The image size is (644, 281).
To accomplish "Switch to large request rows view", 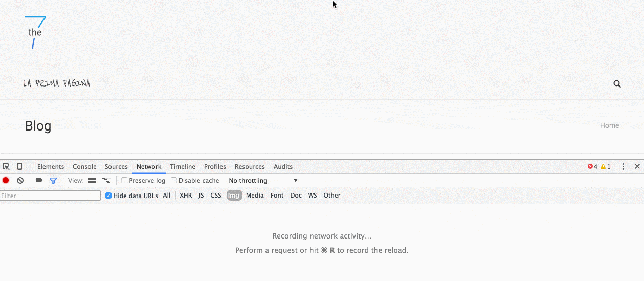I will (92, 181).
